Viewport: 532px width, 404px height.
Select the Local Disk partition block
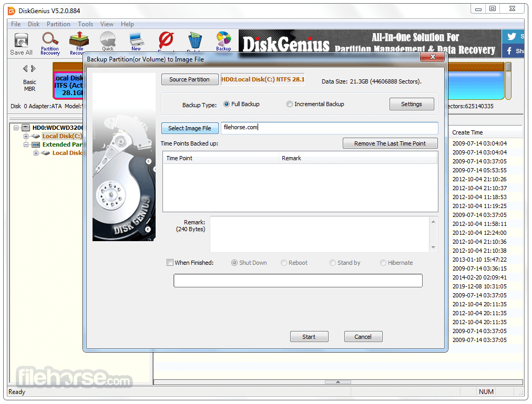[68, 85]
